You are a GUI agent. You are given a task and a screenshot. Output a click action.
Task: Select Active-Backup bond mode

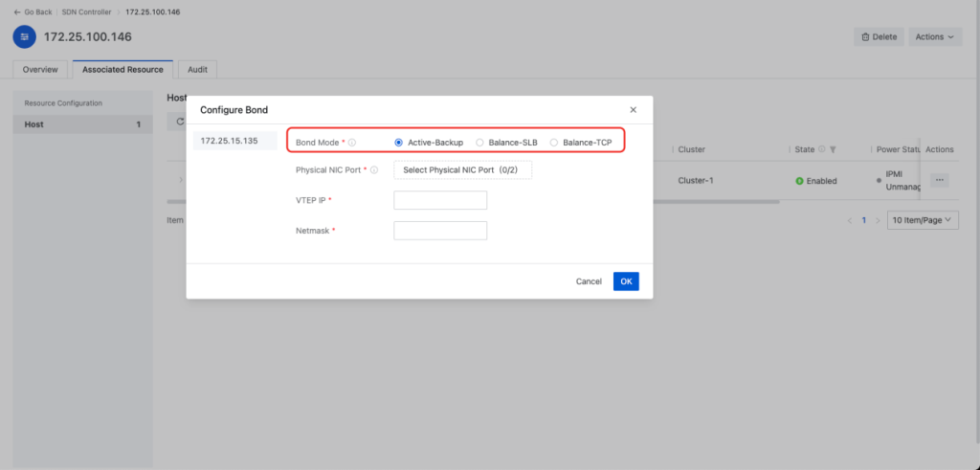399,143
